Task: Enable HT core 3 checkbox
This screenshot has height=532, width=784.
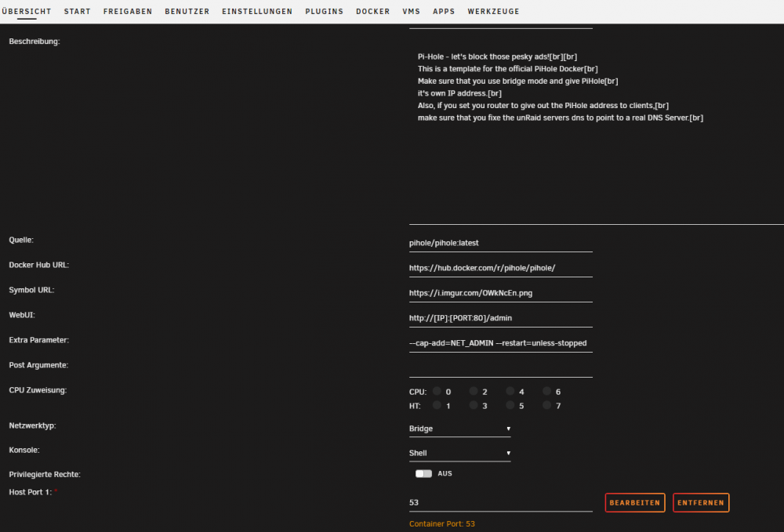Action: 474,404
